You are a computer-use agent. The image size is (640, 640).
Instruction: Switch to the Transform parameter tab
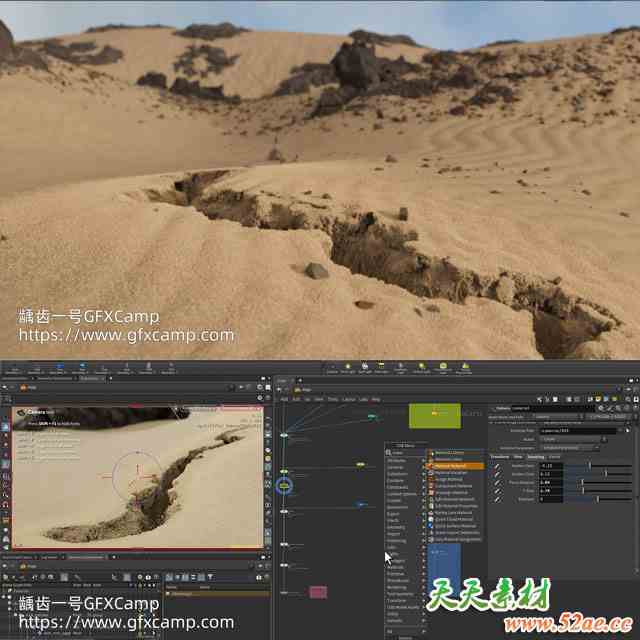500,457
